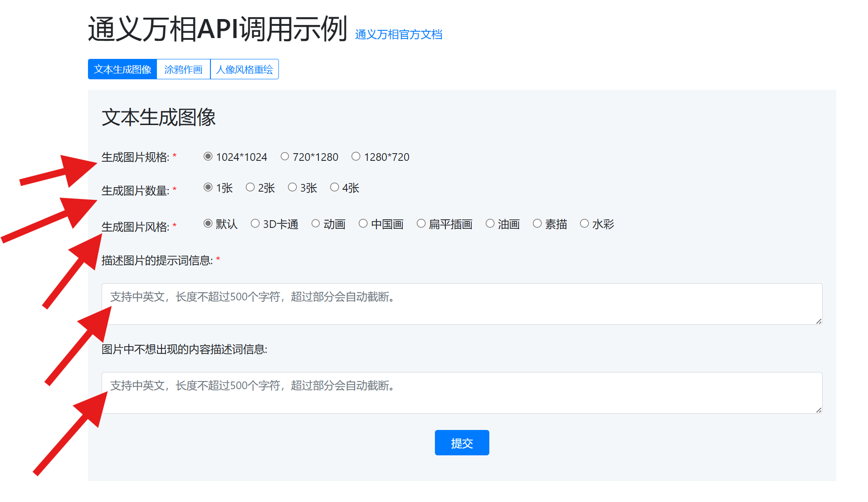
Task: Switch to the 文本生成图像 tab
Action: coord(122,69)
